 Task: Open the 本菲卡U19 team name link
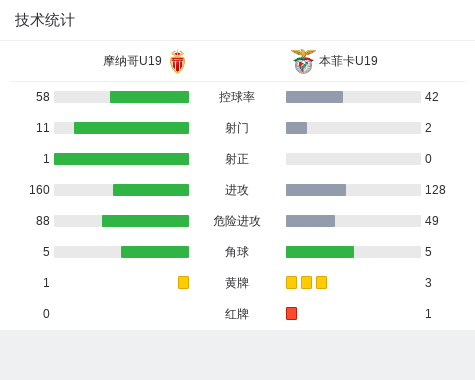348,61
